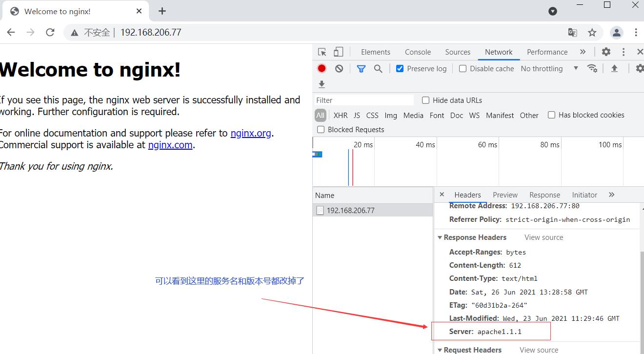644x354 pixels.
Task: Stop recording network log red button
Action: pos(322,68)
